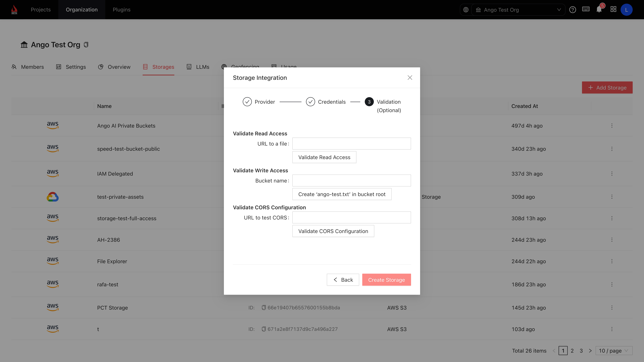Switch to the Members tab
644x362 pixels.
[28, 67]
